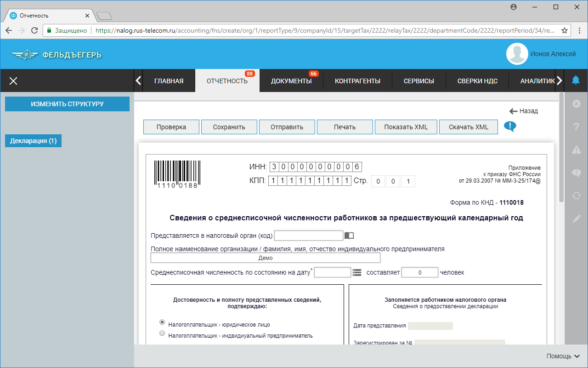Screen dimensions: 588x368
Task: Open the Сверки НДС tab
Action: click(477, 81)
